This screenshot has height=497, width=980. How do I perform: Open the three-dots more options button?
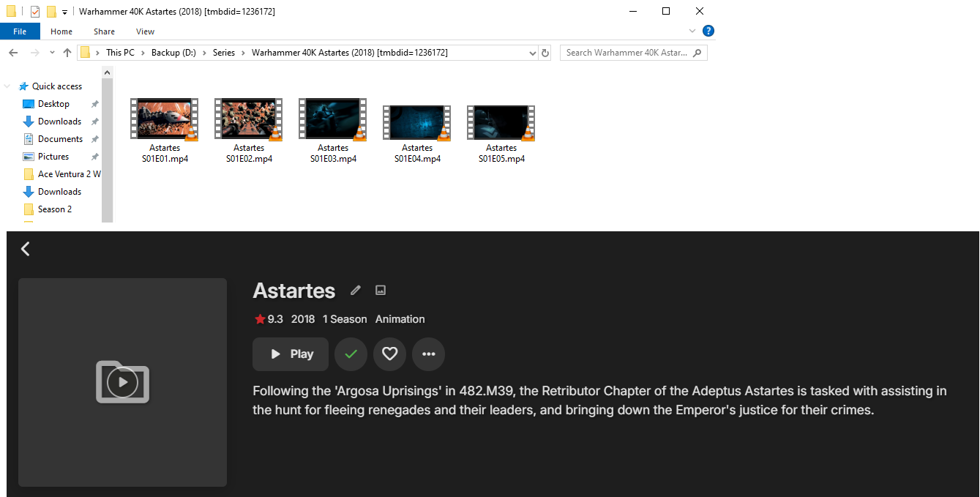(429, 354)
